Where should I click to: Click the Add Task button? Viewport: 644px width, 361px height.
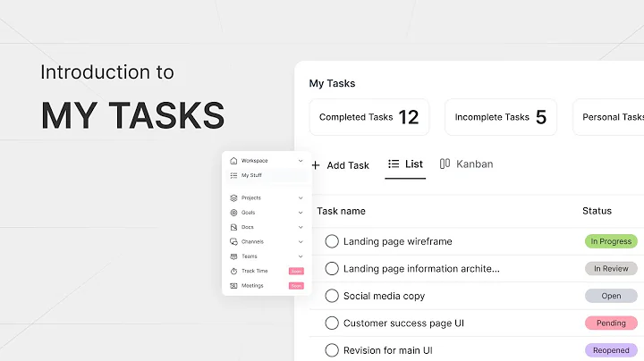(341, 165)
